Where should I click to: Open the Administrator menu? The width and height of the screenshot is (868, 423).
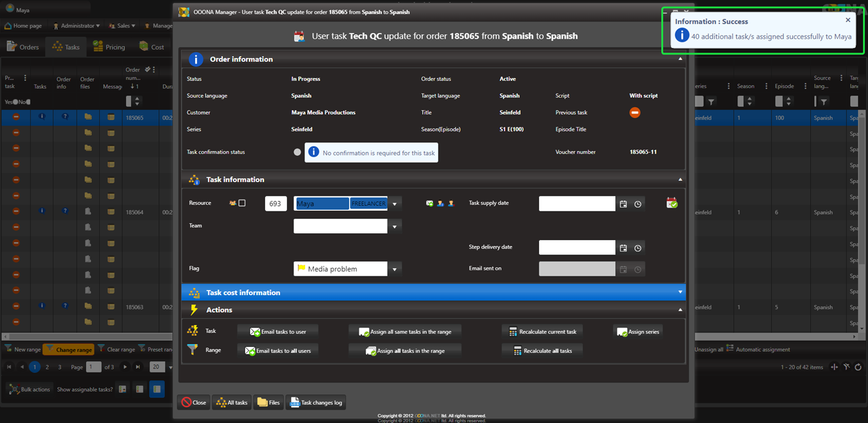point(77,26)
